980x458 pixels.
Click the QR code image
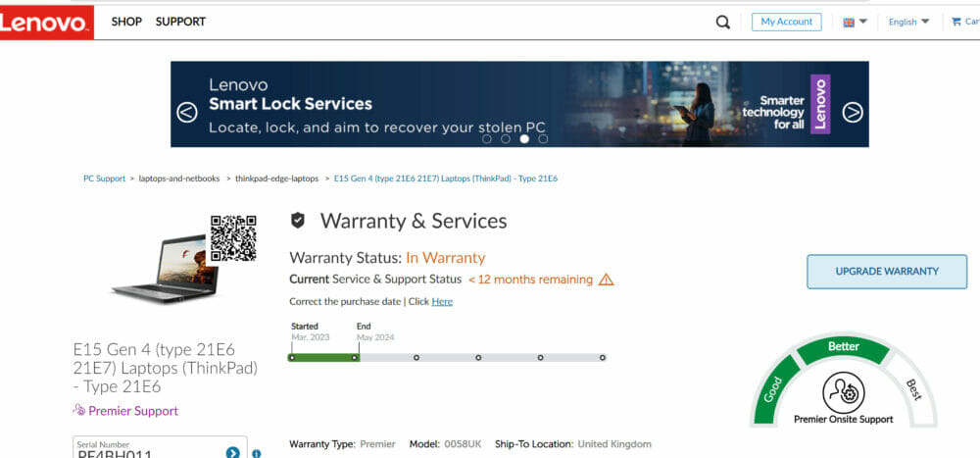pos(233,237)
